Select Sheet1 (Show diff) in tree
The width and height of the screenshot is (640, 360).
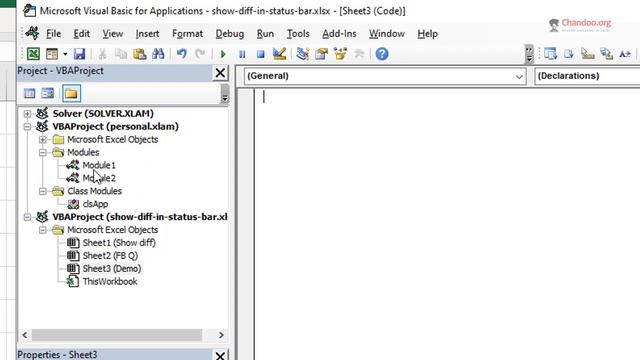point(119,243)
